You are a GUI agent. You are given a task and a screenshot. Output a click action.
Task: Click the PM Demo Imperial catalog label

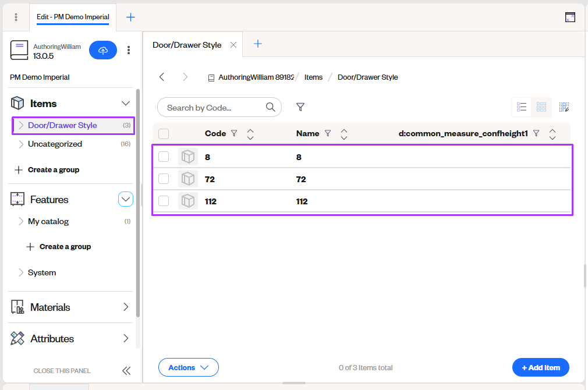[x=40, y=77]
